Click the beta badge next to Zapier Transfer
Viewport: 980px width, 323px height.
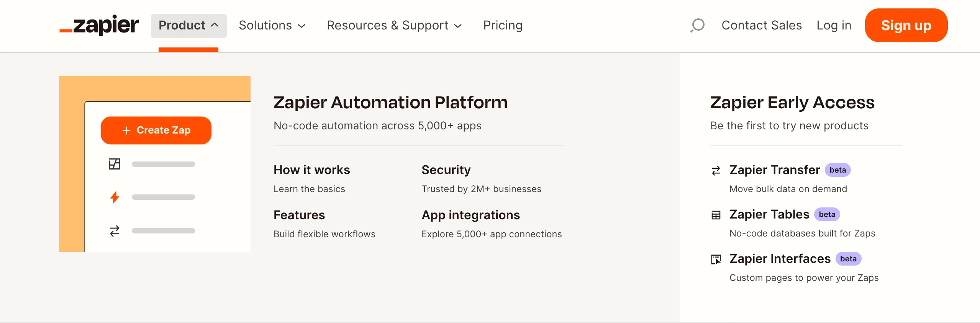point(837,170)
